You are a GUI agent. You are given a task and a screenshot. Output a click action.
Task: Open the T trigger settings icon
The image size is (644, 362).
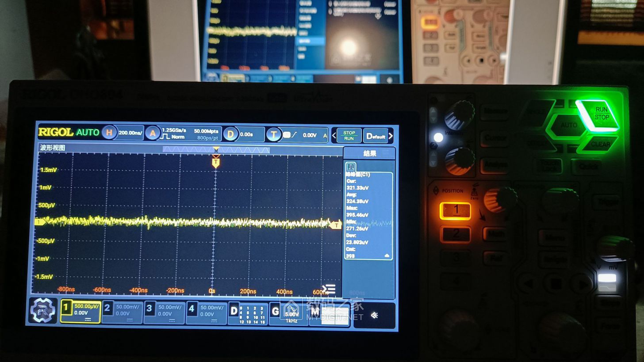point(273,135)
